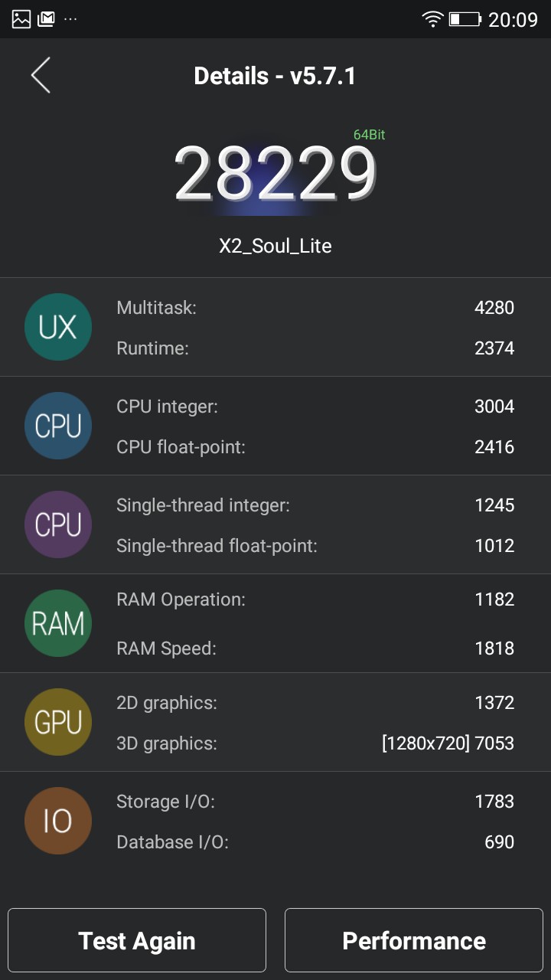Tap the back arrow icon
Viewport: 551px width, 980px height.
(x=41, y=76)
